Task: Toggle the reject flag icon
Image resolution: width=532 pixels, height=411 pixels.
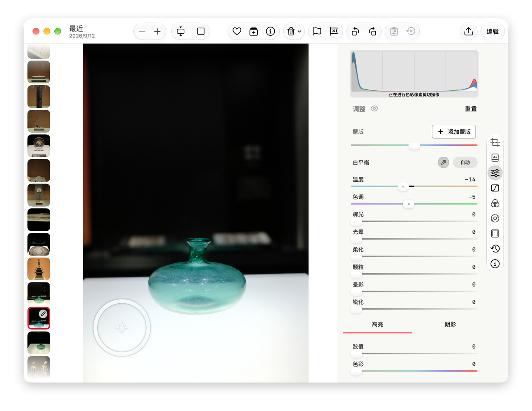Action: click(334, 31)
